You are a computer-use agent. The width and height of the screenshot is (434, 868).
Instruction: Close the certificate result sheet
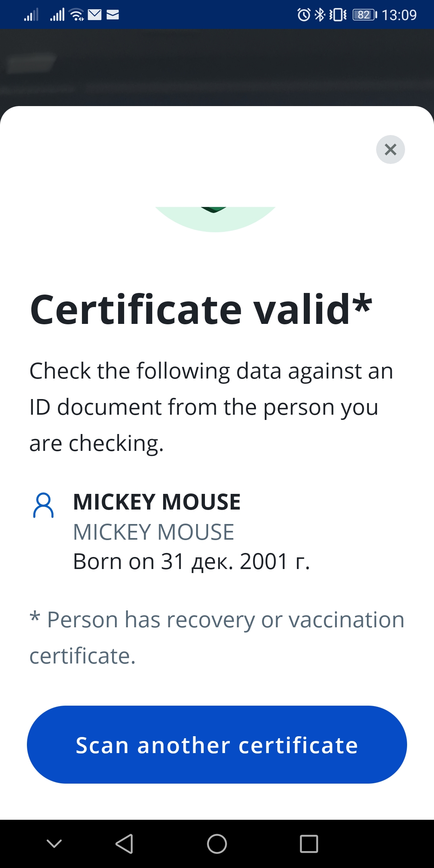tap(390, 149)
